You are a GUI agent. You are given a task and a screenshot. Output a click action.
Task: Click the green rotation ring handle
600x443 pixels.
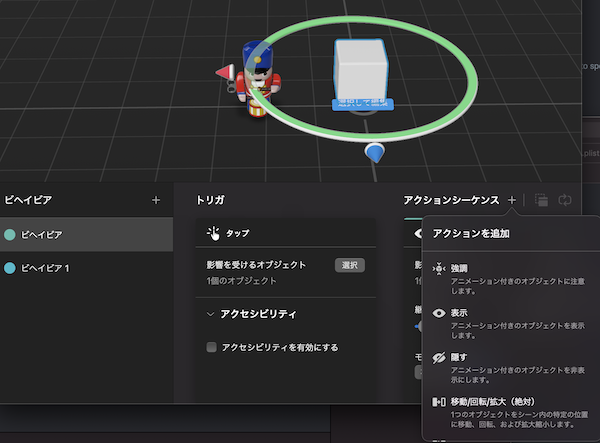click(x=473, y=82)
